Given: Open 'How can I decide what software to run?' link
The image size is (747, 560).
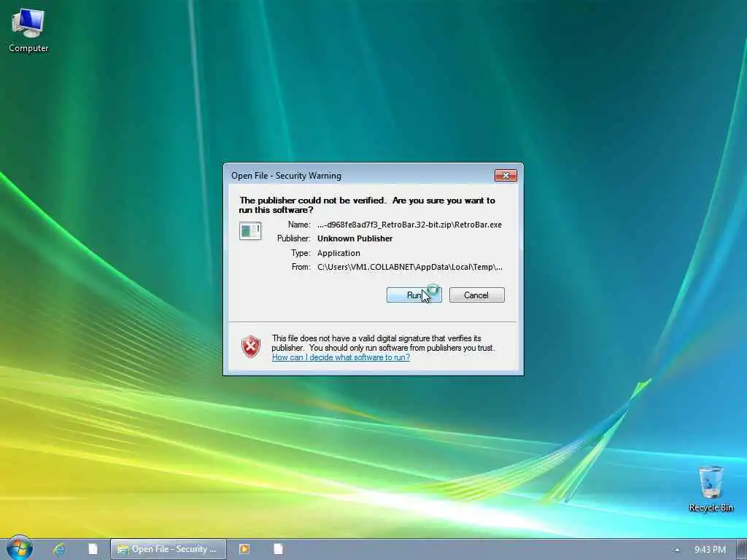Looking at the screenshot, I should [x=341, y=357].
